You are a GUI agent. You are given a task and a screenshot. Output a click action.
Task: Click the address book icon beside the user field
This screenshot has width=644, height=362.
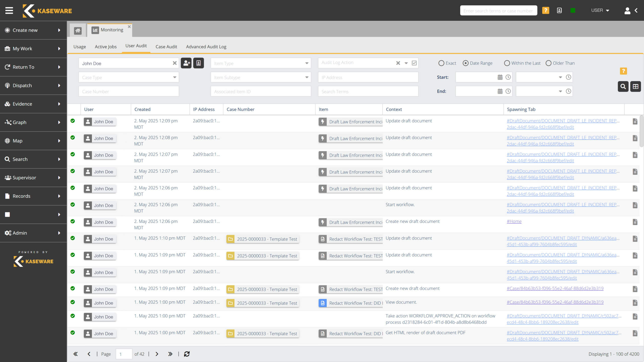coord(198,63)
